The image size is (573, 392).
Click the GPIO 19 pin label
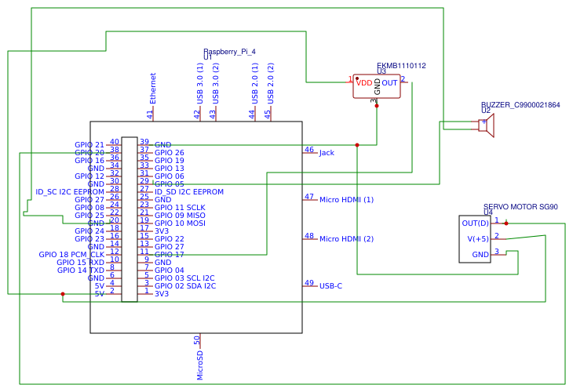[170, 161]
